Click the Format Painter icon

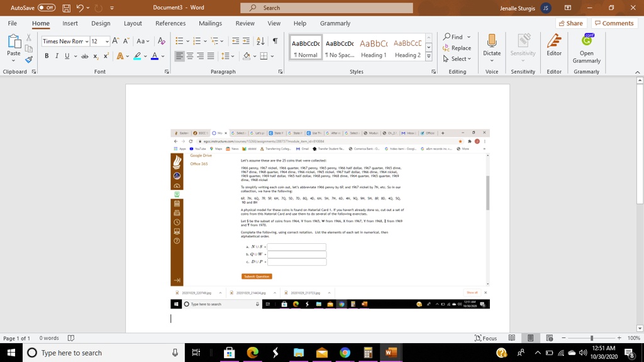tap(29, 60)
